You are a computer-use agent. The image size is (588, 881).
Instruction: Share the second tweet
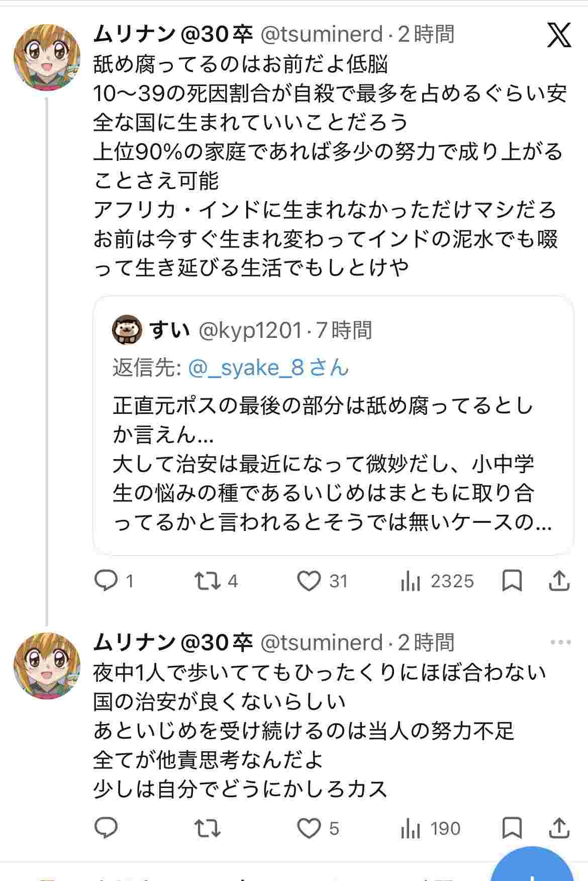click(559, 828)
